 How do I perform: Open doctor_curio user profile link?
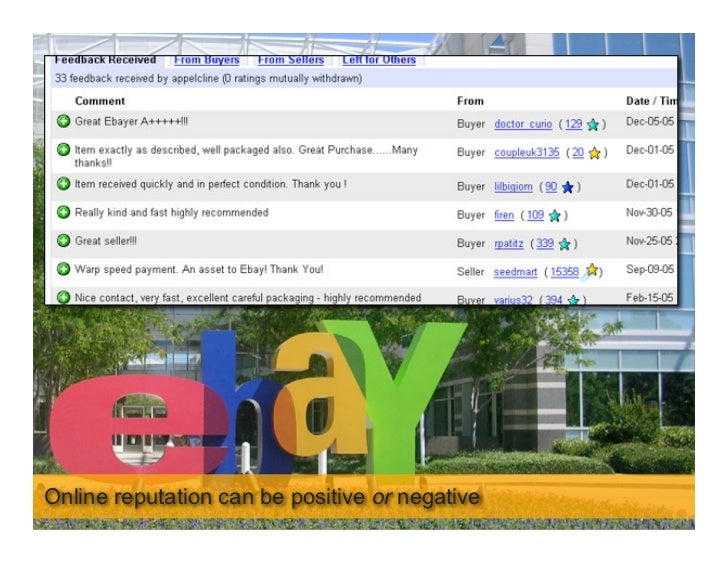523,124
